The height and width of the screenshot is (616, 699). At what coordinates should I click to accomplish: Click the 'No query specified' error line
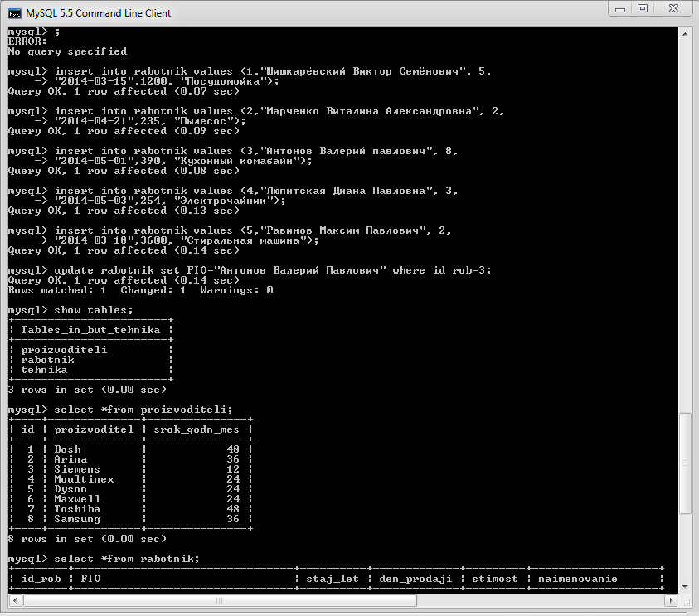(x=67, y=51)
